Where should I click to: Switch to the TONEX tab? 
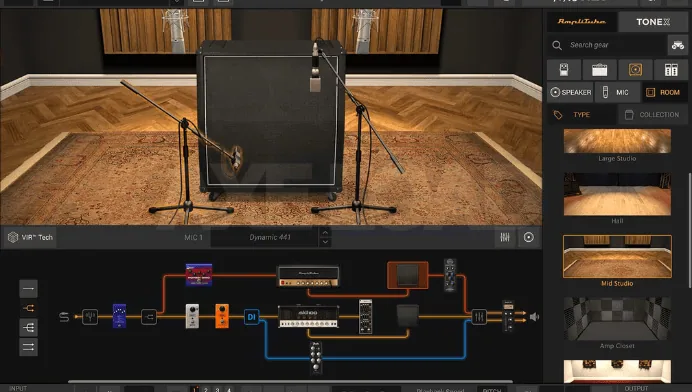pyautogui.click(x=653, y=22)
